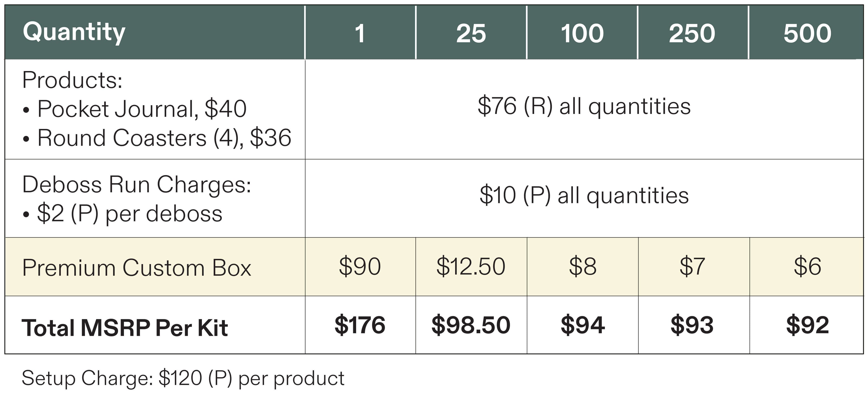Image resolution: width=868 pixels, height=395 pixels.
Task: Click the Deboss Run Charges label
Action: (137, 185)
